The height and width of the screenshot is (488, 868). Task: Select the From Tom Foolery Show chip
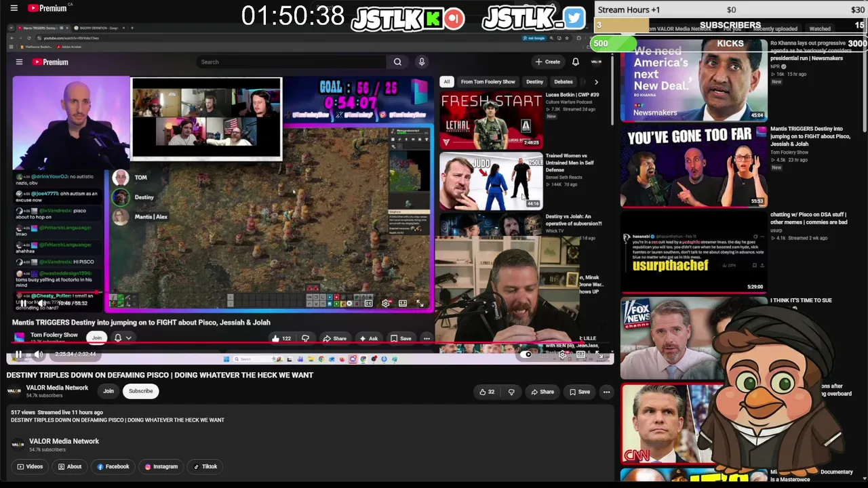tap(488, 82)
